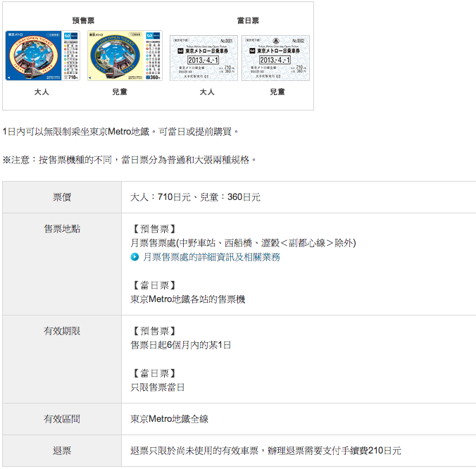476x469 pixels.
Task: Click the 兒童 label under ticket No.0002
Action: click(277, 92)
